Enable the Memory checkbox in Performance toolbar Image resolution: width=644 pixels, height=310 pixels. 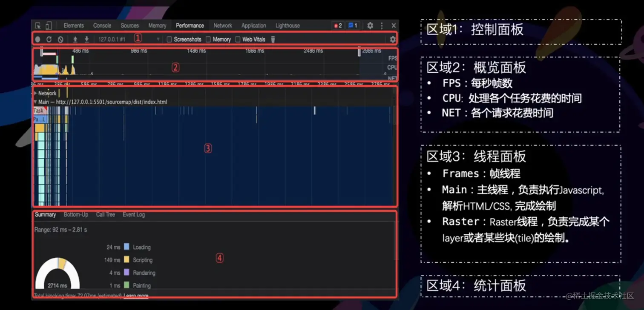point(208,39)
